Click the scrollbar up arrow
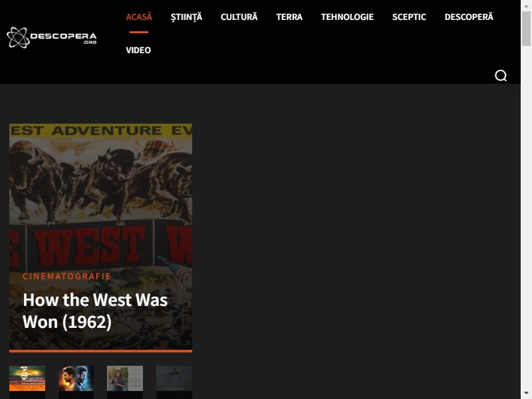Screen dimensions: 532x399 [x=526, y=5]
